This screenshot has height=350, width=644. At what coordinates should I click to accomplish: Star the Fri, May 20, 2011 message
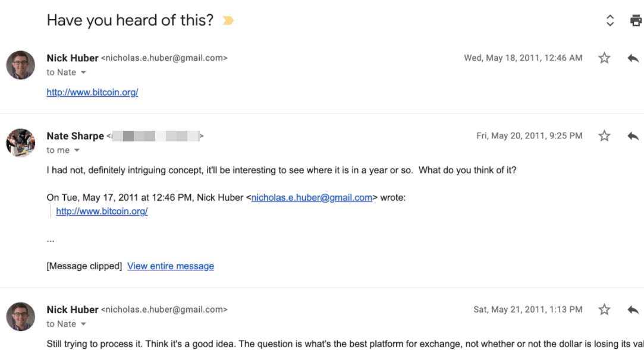pos(604,136)
